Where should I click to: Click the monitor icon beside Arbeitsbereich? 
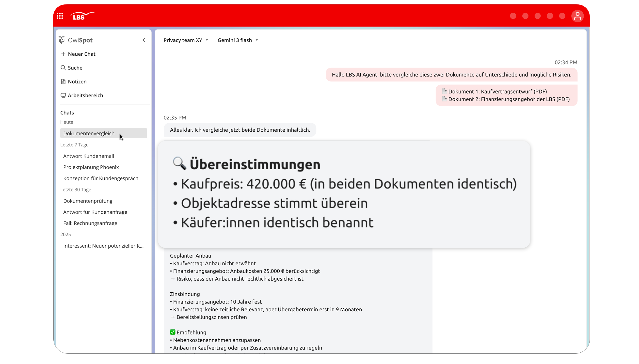[x=63, y=95]
